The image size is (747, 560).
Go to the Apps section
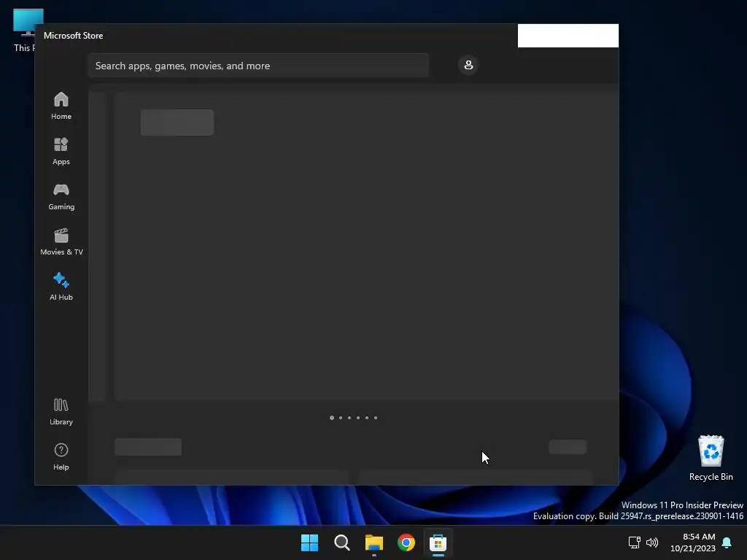point(61,151)
